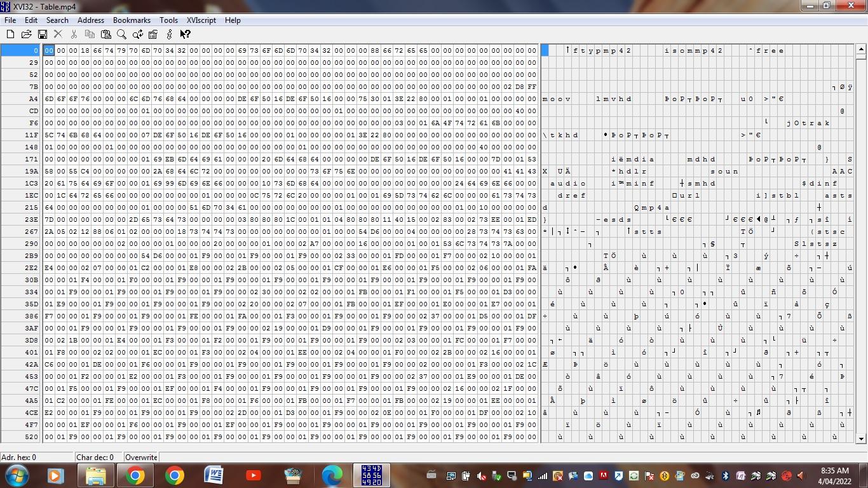868x488 pixels.
Task: Select byte 00 at offset 0
Action: click(x=49, y=50)
